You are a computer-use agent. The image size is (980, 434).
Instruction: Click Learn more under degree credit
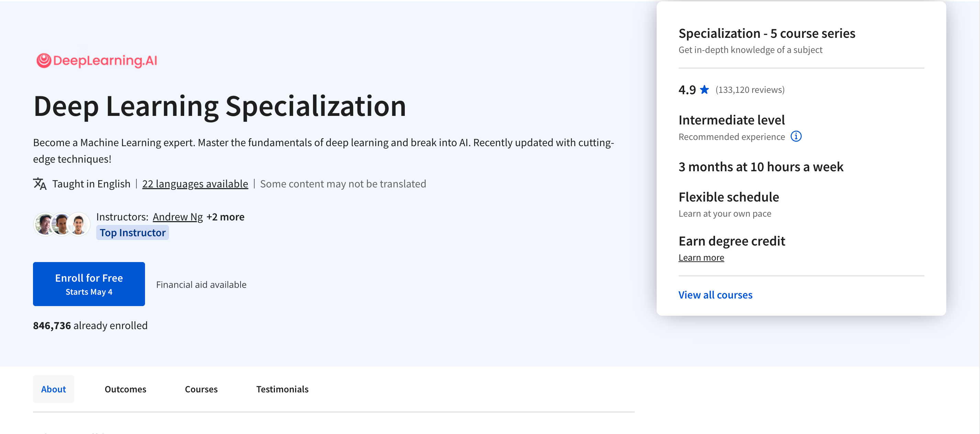pyautogui.click(x=701, y=258)
